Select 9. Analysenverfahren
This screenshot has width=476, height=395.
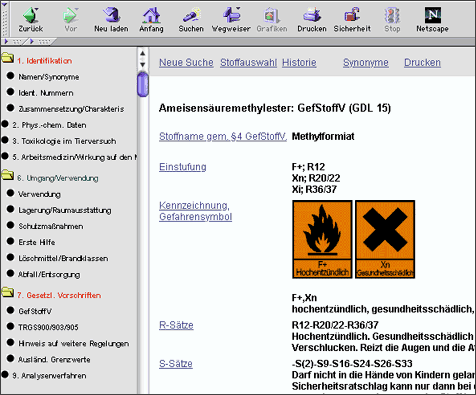tap(49, 376)
